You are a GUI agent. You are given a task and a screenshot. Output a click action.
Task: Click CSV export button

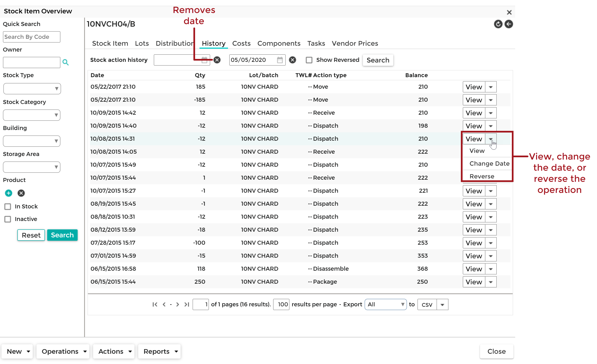click(x=427, y=305)
